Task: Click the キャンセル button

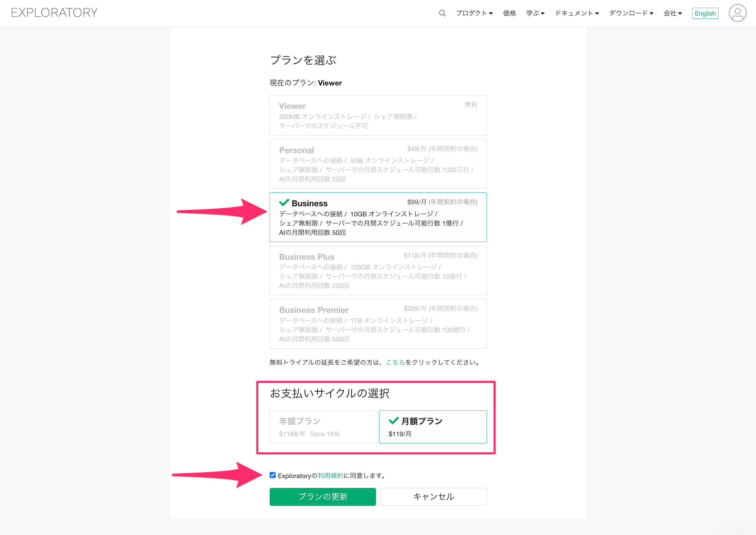Action: click(x=433, y=497)
